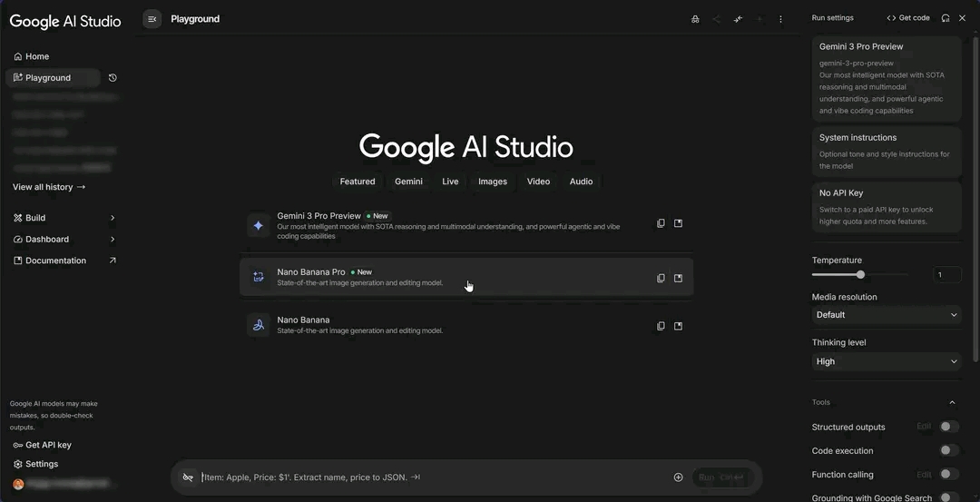Expand the Dashboard menu
This screenshot has height=502, width=980.
65,240
